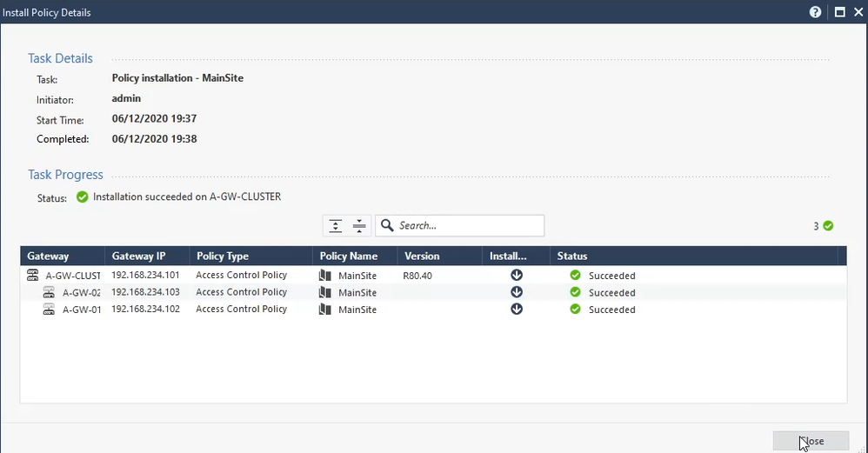Sort by the Policy Type column header
The width and height of the screenshot is (868, 453).
(x=223, y=256)
